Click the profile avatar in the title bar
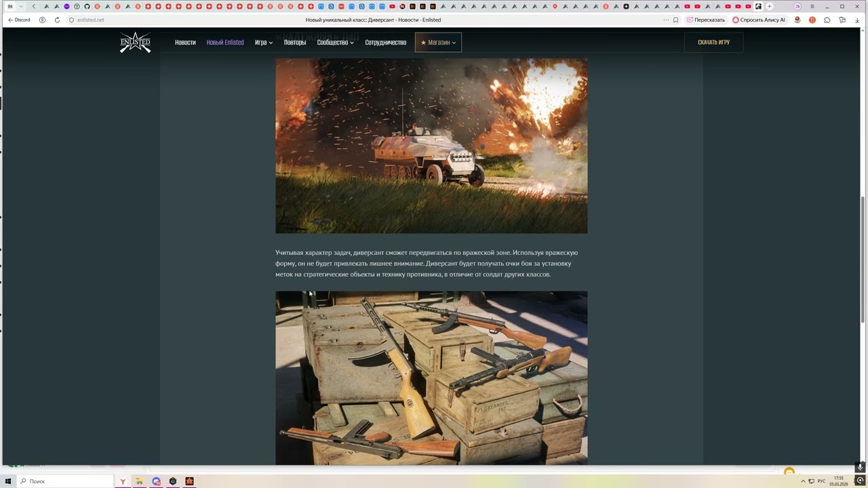 click(x=797, y=7)
